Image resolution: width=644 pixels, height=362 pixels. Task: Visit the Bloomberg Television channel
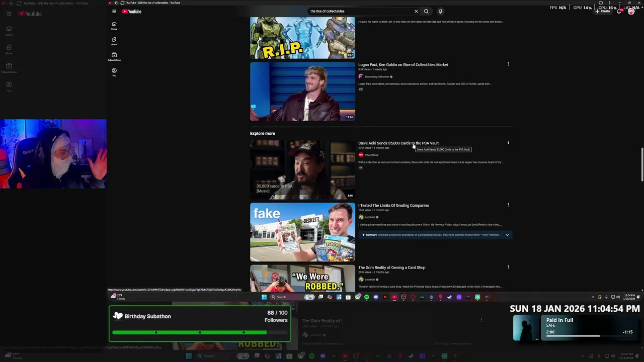[376, 76]
